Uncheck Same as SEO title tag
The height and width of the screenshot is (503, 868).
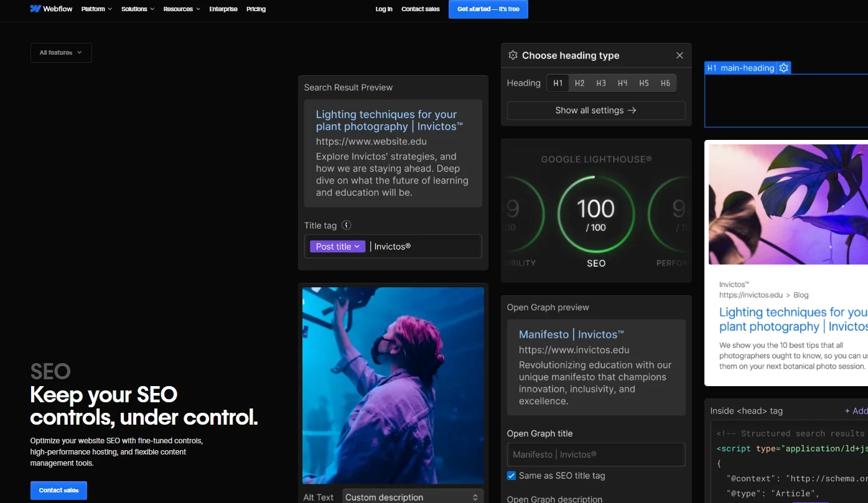tap(511, 476)
